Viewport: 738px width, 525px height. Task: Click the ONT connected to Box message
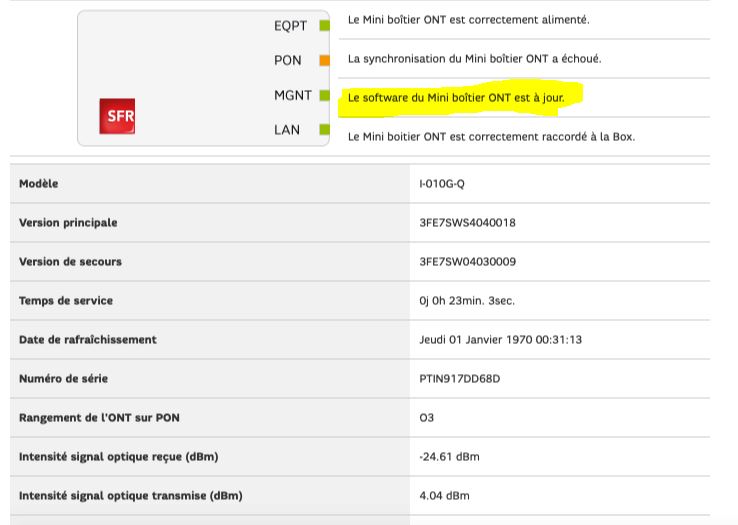point(491,136)
